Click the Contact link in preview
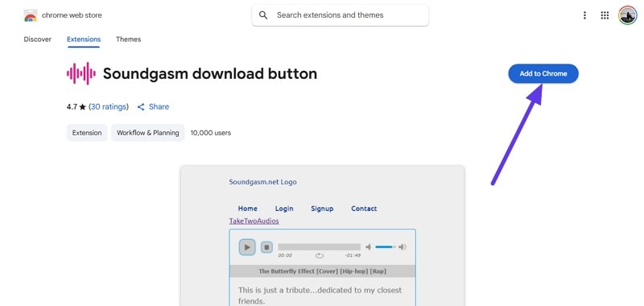 (364, 209)
